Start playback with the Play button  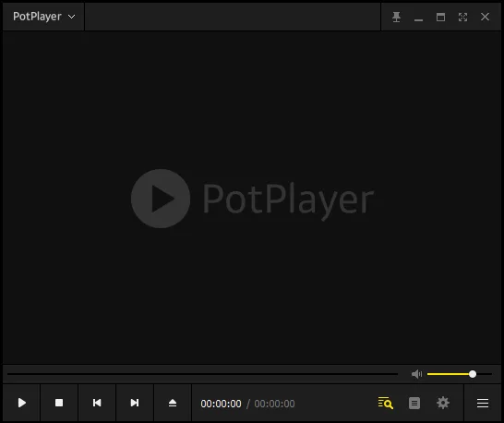21,403
